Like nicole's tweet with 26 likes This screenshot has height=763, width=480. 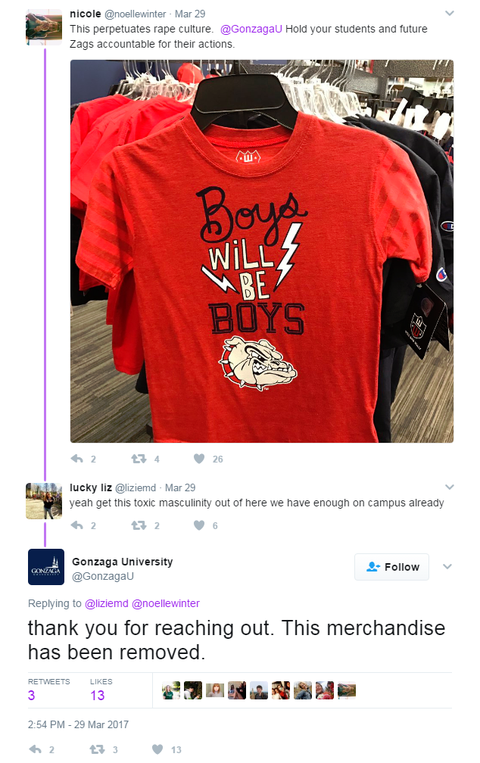(199, 458)
